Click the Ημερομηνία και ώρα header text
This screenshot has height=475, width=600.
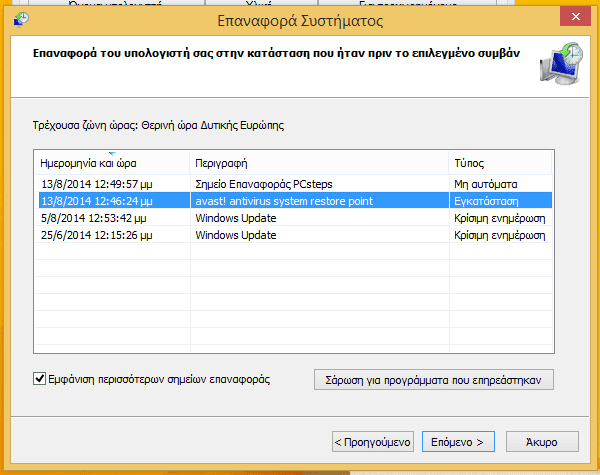point(88,163)
